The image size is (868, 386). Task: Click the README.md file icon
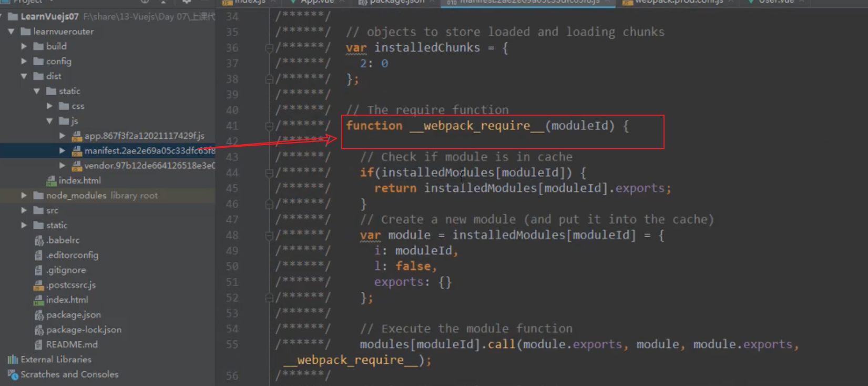pos(38,345)
